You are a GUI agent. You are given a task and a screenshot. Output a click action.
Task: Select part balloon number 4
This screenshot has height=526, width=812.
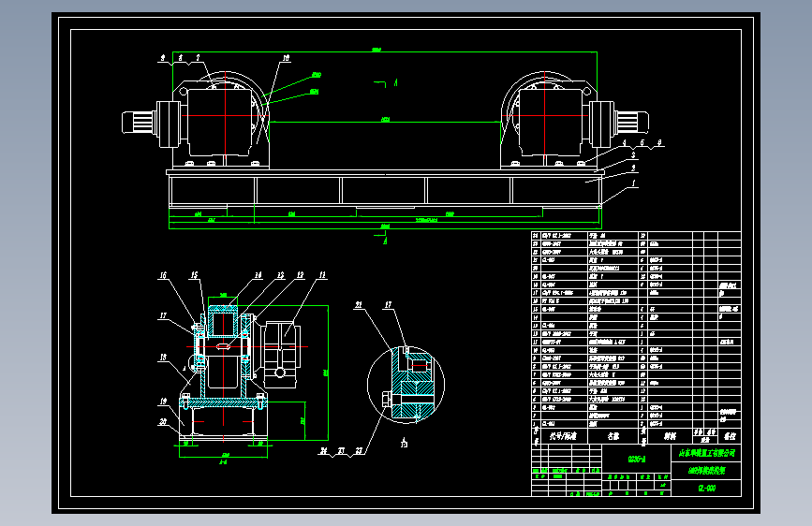click(x=625, y=143)
